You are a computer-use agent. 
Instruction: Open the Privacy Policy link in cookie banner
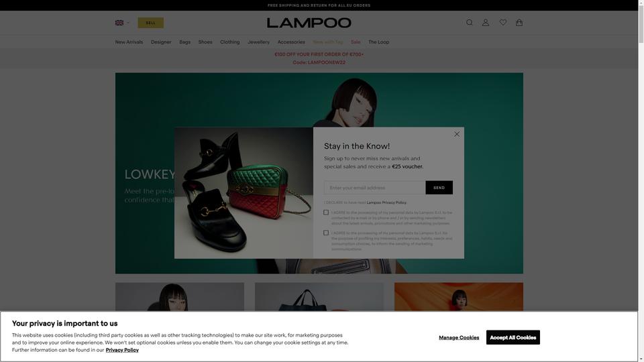point(122,350)
